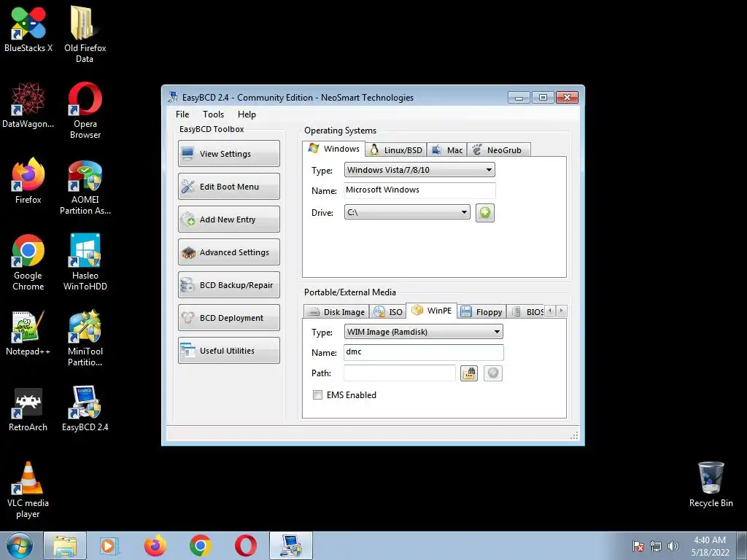Switch to the Mac tab
The height and width of the screenshot is (560, 747).
point(447,150)
